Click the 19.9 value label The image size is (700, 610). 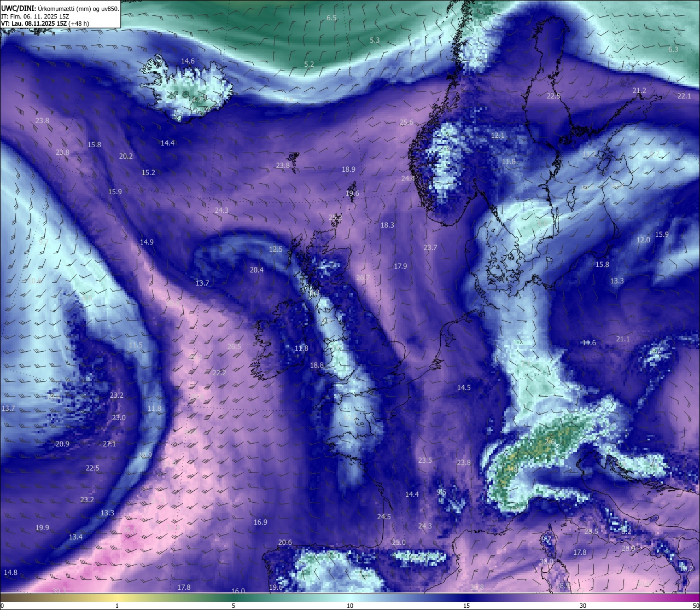click(42, 527)
